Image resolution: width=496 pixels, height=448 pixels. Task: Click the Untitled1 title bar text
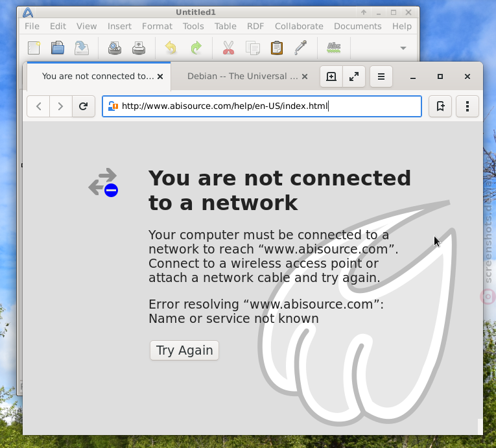coord(196,12)
